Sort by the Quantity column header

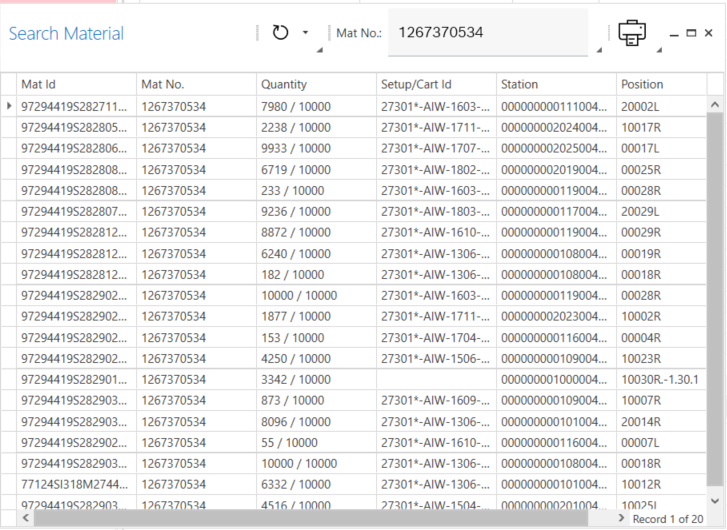point(315,84)
